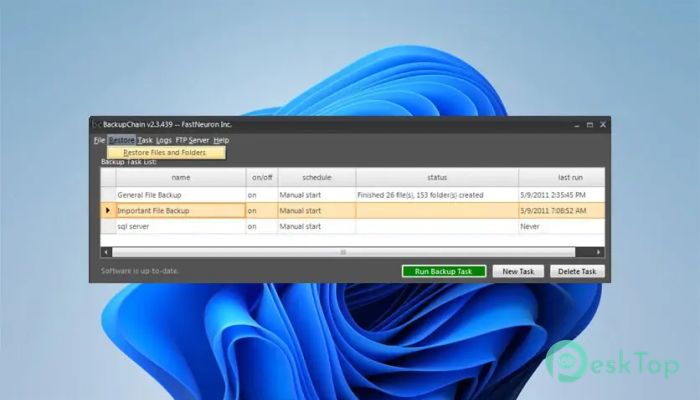
Task: Select the sql server task name
Action: [181, 226]
